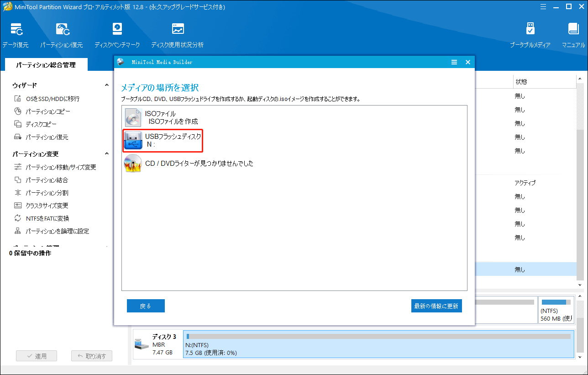588x375 pixels.
Task: Click the 取り消す button
Action: tap(92, 356)
